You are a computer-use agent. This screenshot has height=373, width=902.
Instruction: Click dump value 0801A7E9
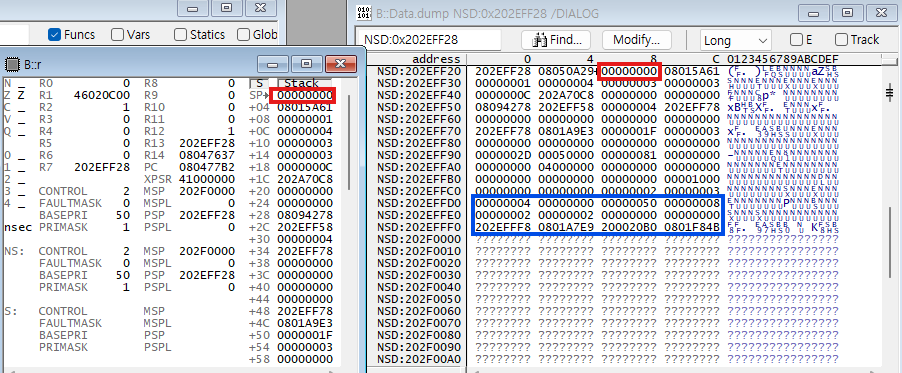(x=565, y=227)
